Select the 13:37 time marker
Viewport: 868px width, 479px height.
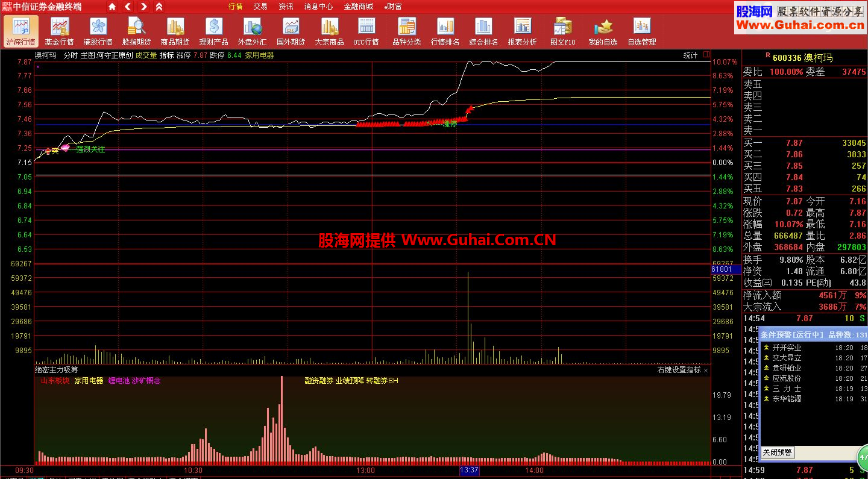tap(469, 470)
